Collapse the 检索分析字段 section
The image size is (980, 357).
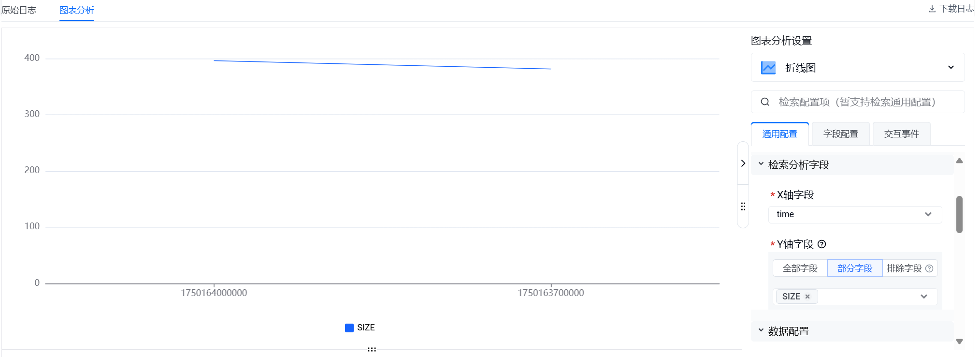tap(761, 164)
